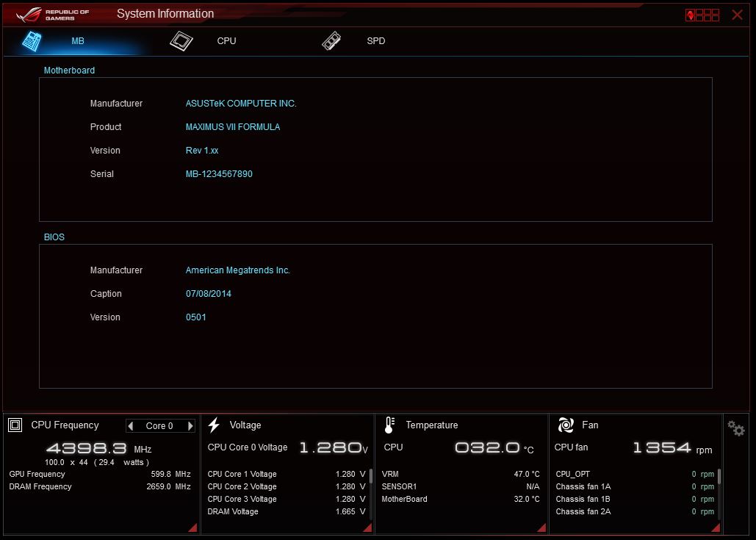
Task: Expand the Fan panel red corner
Action: [x=716, y=528]
